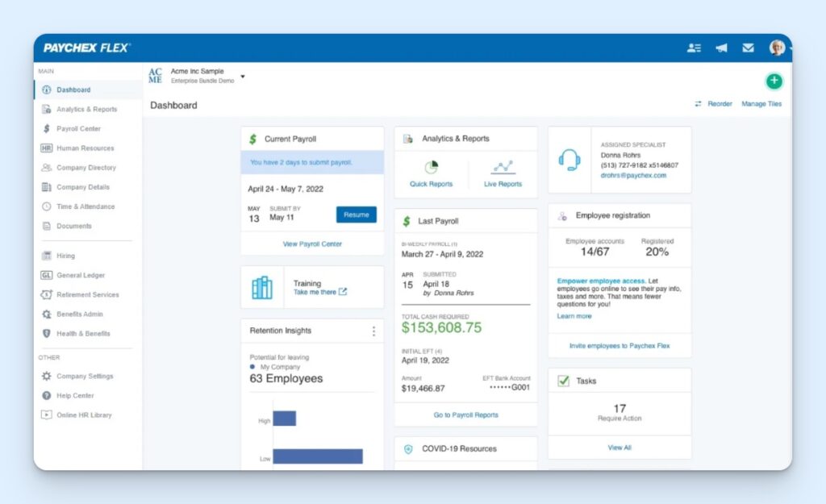Click Learn more in Employee registration
The image size is (826, 504).
[x=574, y=316]
